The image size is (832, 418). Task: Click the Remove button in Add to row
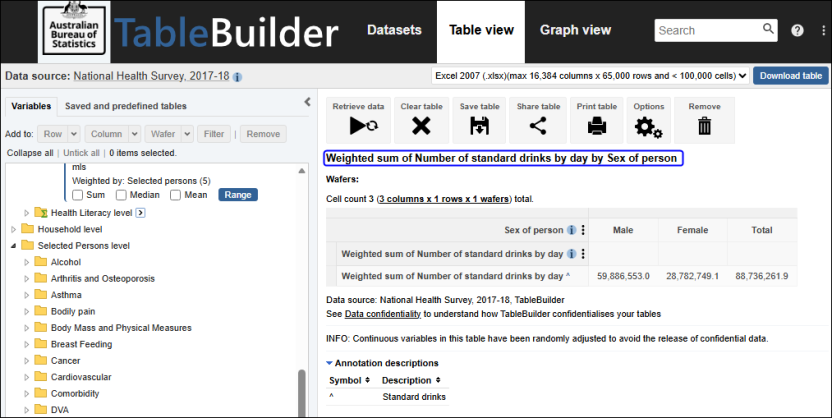263,134
